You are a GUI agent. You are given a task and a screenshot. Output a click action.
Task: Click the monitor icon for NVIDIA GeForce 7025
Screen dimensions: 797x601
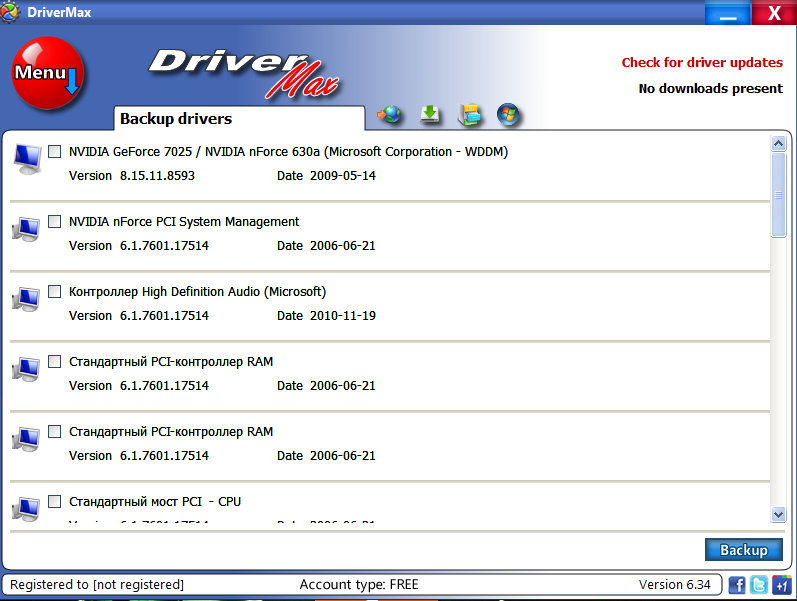27,159
